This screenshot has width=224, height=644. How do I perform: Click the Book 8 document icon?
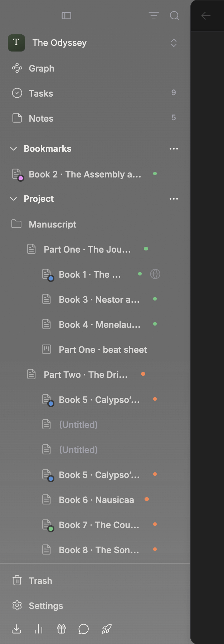pyautogui.click(x=47, y=550)
